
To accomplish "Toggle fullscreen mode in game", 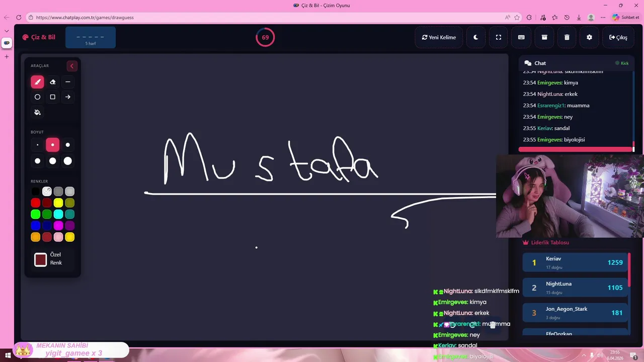I will (498, 37).
